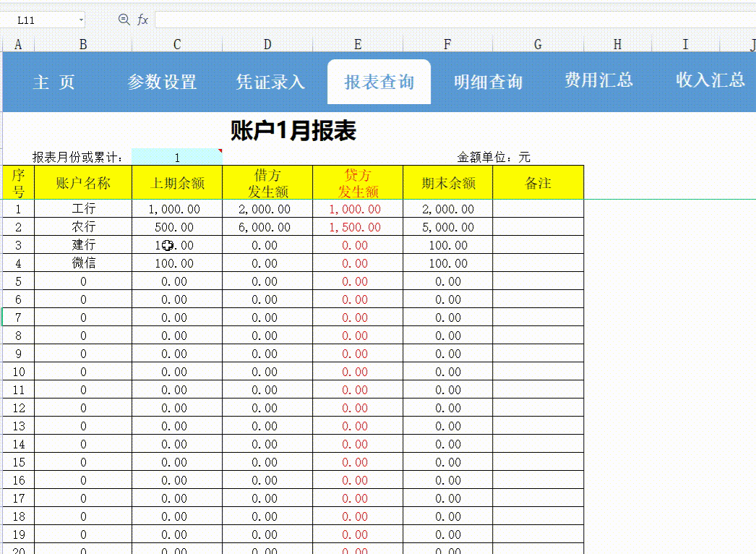Open the 参数设置 page

(163, 82)
